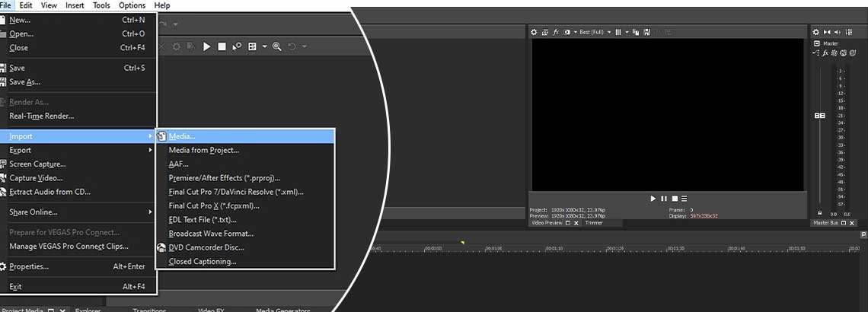Image resolution: width=868 pixels, height=312 pixels.
Task: Choose Premiere/After Effects (*.prproj)...
Action: (x=224, y=178)
